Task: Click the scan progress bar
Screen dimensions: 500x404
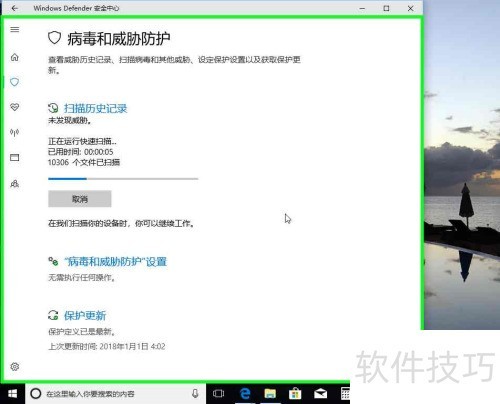Action: [123, 179]
